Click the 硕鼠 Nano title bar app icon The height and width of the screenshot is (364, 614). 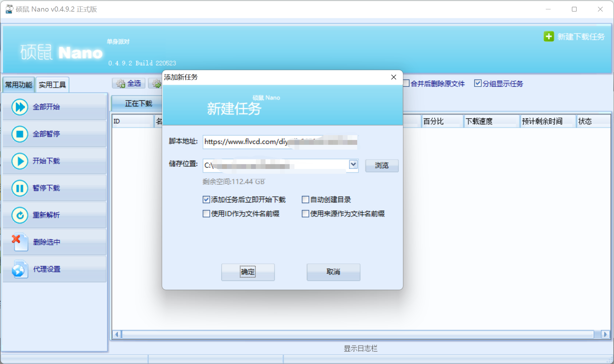[9, 9]
